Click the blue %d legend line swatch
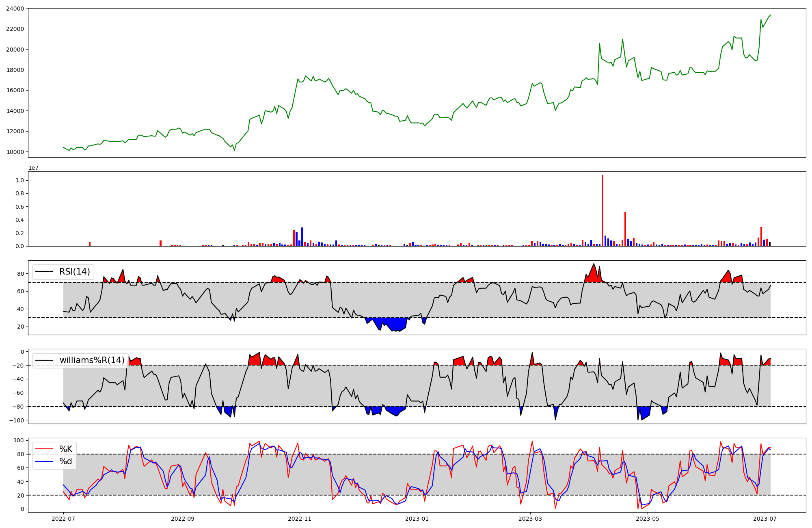Image resolution: width=812 pixels, height=528 pixels. (x=44, y=461)
